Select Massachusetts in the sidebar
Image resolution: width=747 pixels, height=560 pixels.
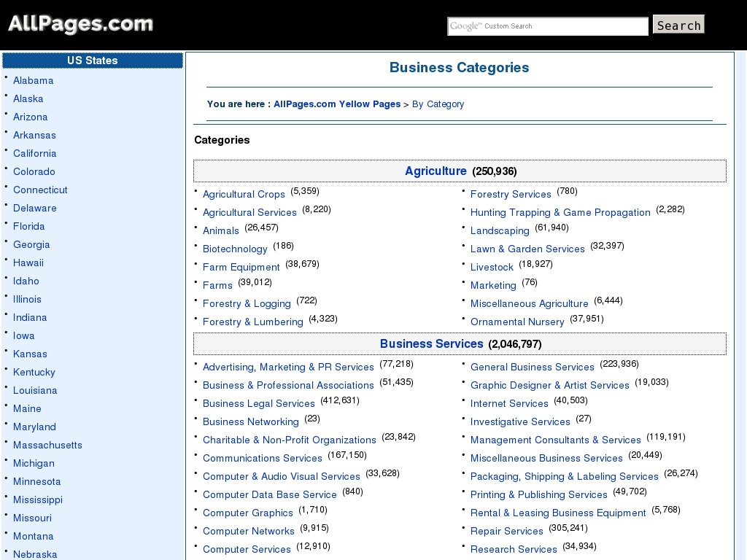coord(47,446)
